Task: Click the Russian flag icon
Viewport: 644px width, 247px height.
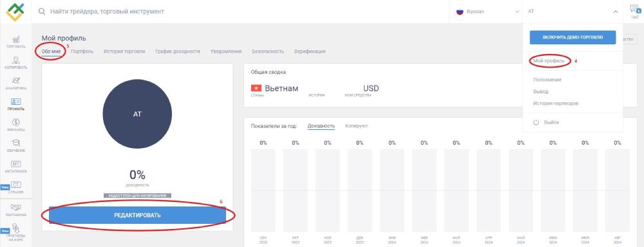Action: pos(460,12)
